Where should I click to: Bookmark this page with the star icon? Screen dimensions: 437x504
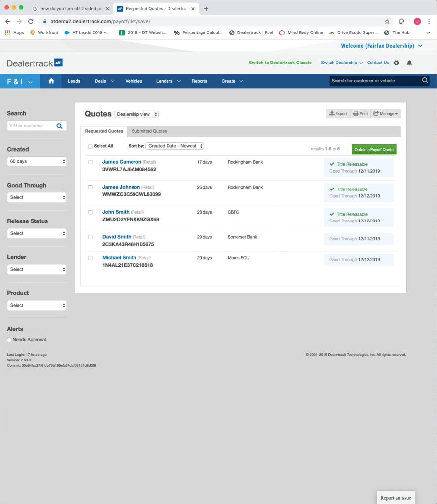coord(387,22)
